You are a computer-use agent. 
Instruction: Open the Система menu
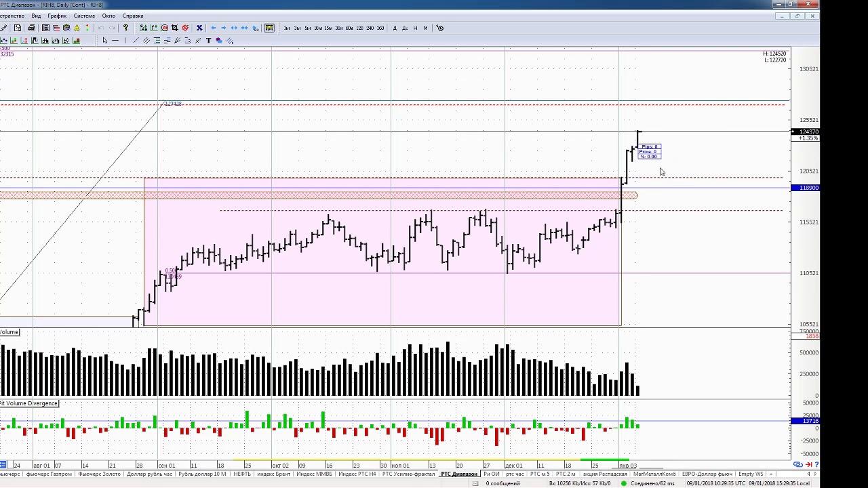tap(84, 16)
